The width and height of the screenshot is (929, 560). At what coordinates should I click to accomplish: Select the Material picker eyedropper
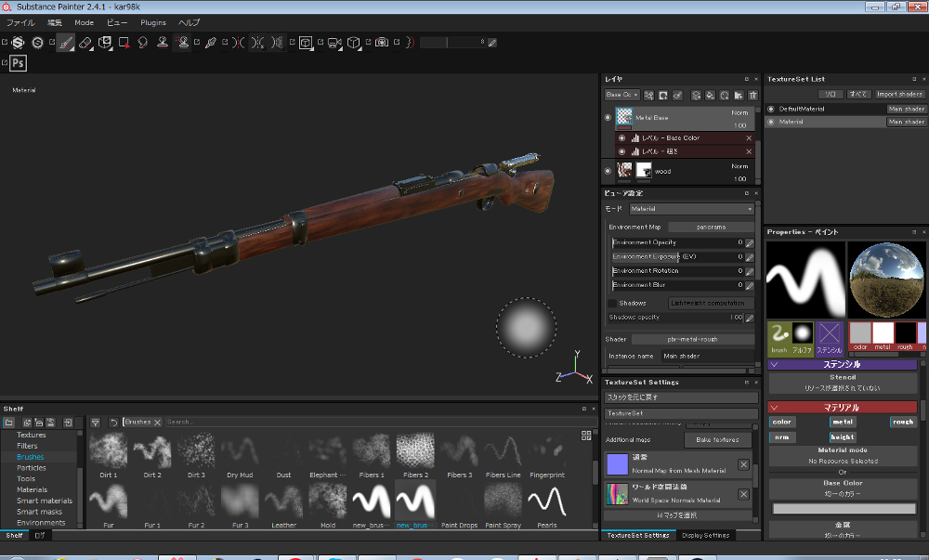(210, 43)
